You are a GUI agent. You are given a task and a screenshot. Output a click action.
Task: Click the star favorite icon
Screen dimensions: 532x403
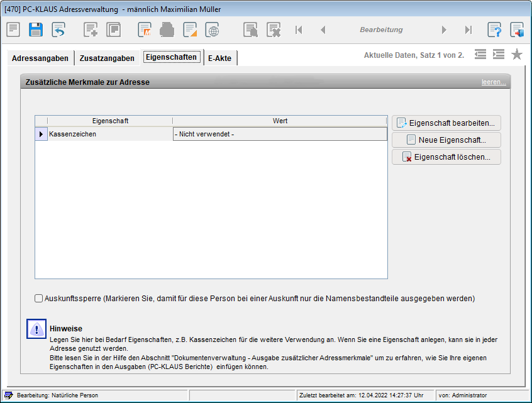[x=517, y=55]
